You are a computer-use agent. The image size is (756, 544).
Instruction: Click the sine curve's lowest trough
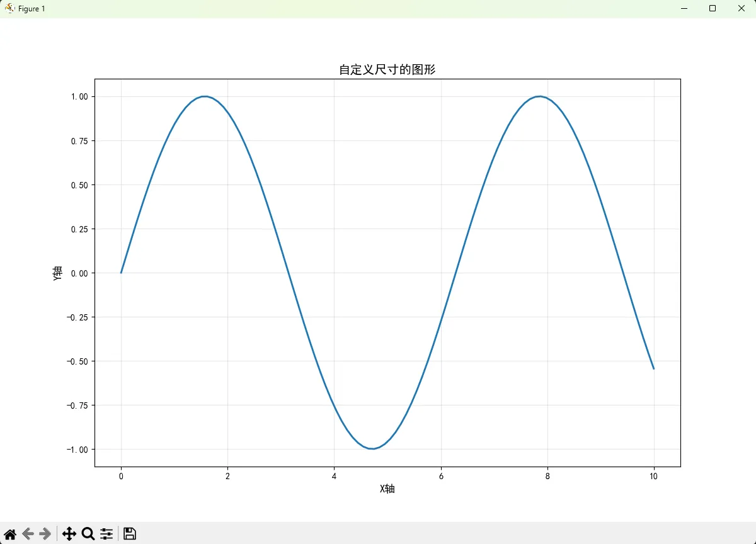coord(372,448)
